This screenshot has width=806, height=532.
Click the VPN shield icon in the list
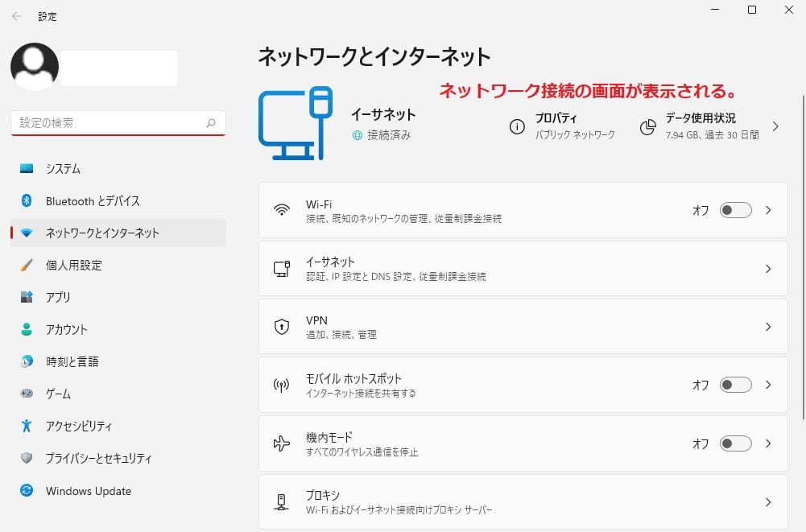281,326
